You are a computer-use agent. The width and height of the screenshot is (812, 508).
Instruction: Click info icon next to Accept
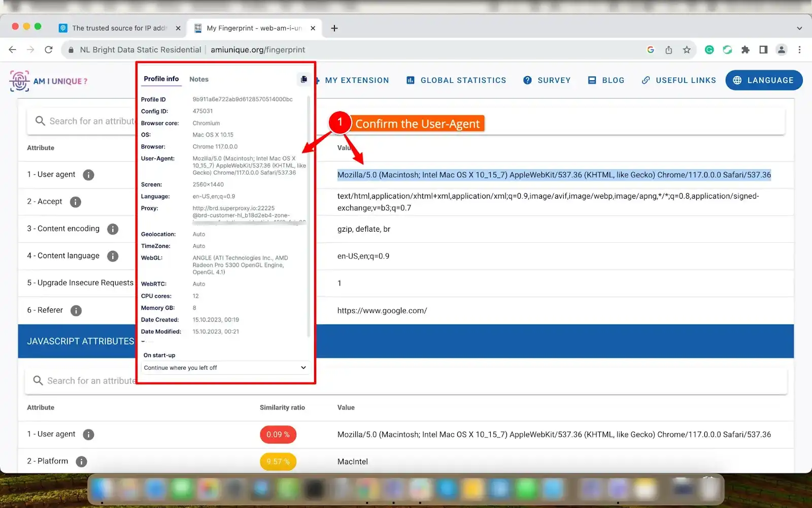tap(76, 202)
